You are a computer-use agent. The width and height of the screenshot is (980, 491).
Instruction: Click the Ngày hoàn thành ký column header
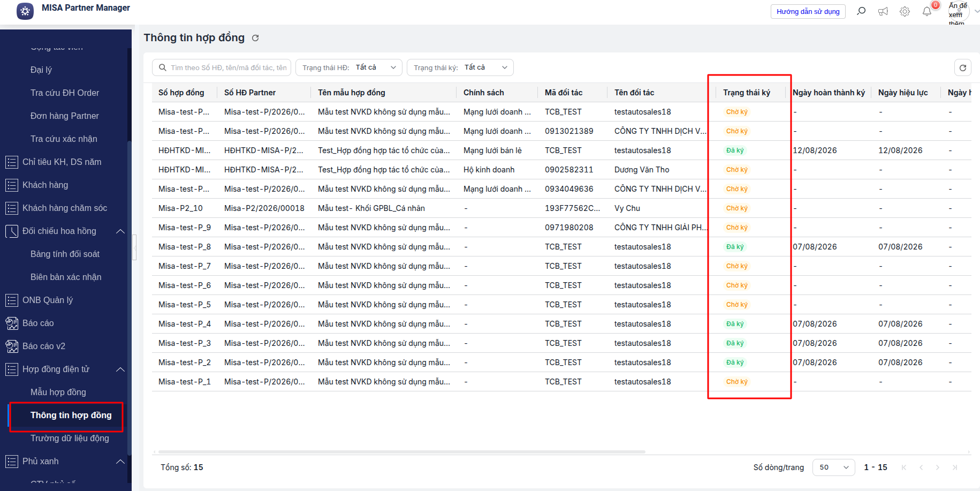[x=829, y=93]
